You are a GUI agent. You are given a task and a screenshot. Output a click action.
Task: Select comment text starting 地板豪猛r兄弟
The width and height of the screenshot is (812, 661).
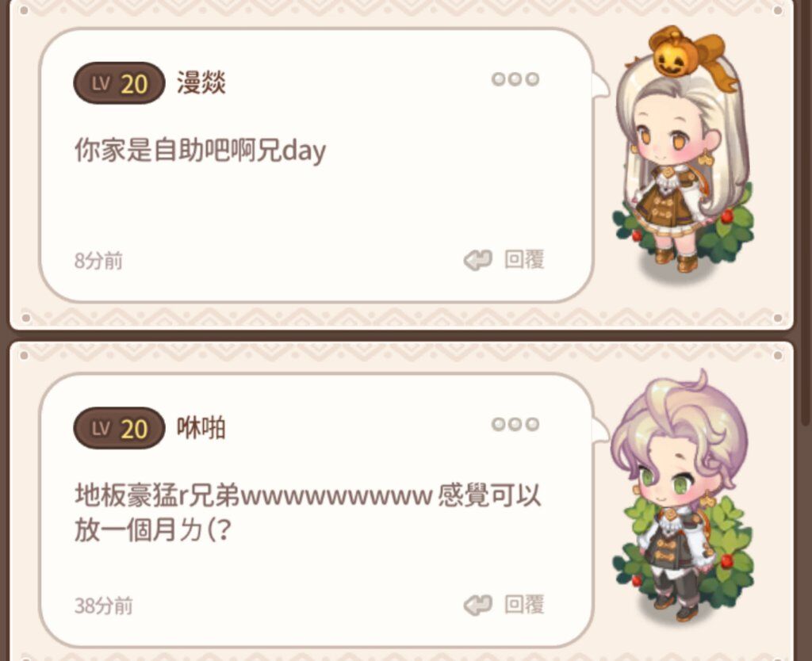pyautogui.click(x=308, y=513)
